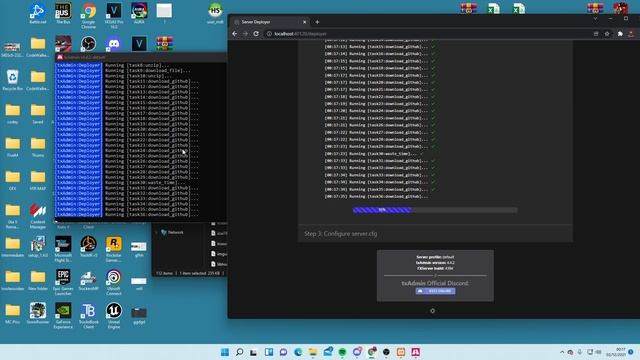Open File Explorer from the taskbar

pyautogui.click(x=313, y=352)
